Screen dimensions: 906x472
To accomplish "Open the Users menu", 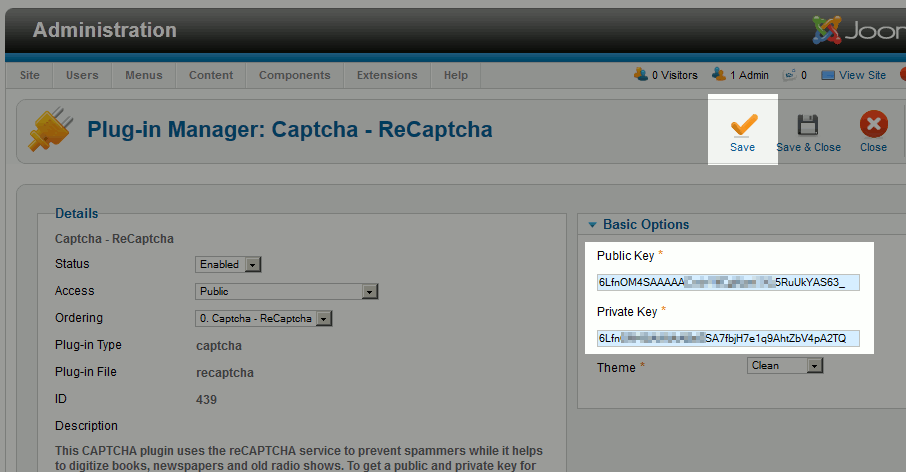I will [x=82, y=75].
